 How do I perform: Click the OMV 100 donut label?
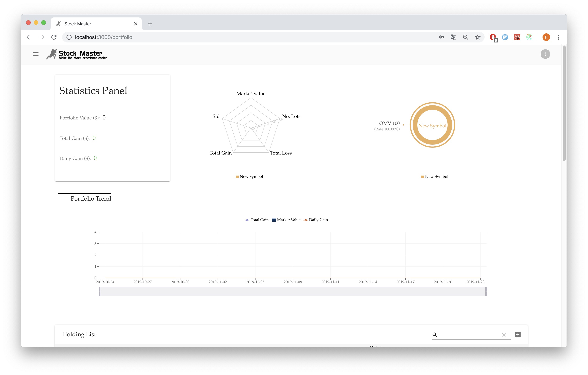coord(389,123)
